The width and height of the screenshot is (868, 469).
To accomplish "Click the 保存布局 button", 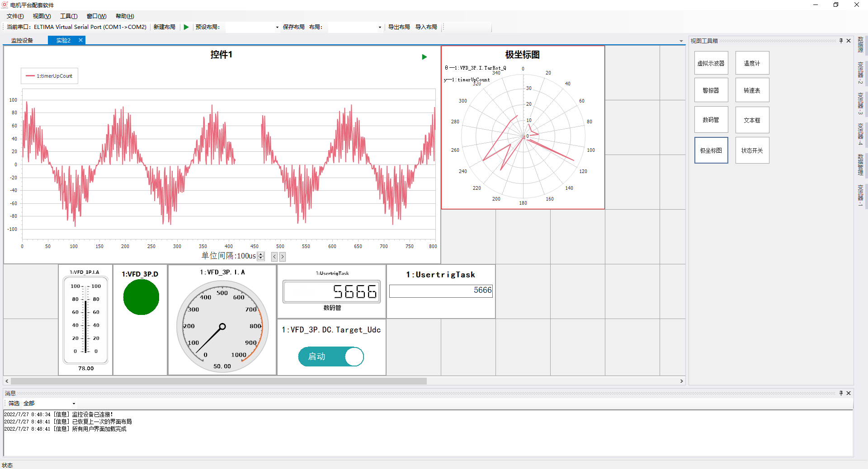I will [x=293, y=27].
